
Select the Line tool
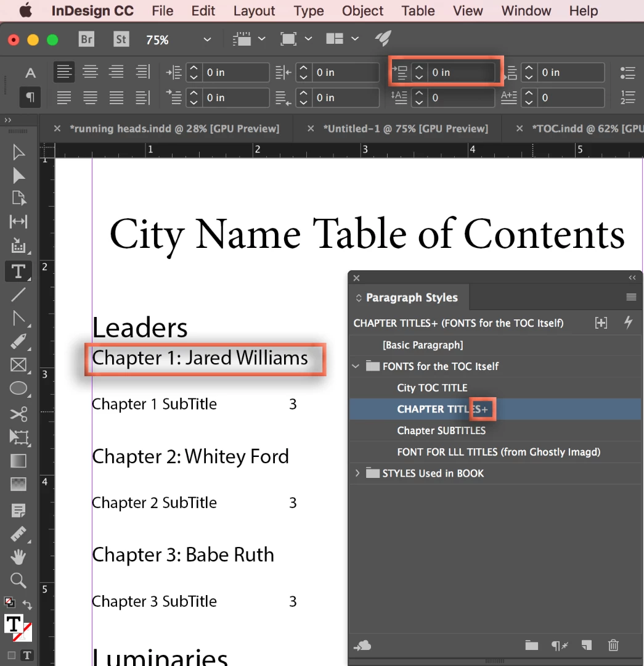[18, 295]
